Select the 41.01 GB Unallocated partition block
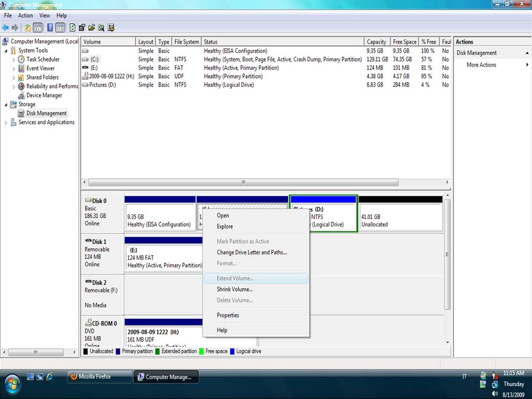 point(401,217)
